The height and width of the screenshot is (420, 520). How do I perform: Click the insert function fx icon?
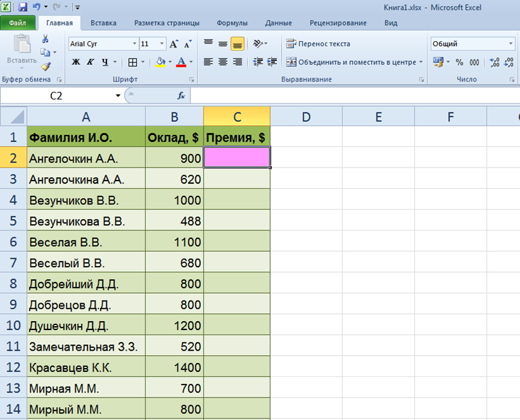[181, 95]
